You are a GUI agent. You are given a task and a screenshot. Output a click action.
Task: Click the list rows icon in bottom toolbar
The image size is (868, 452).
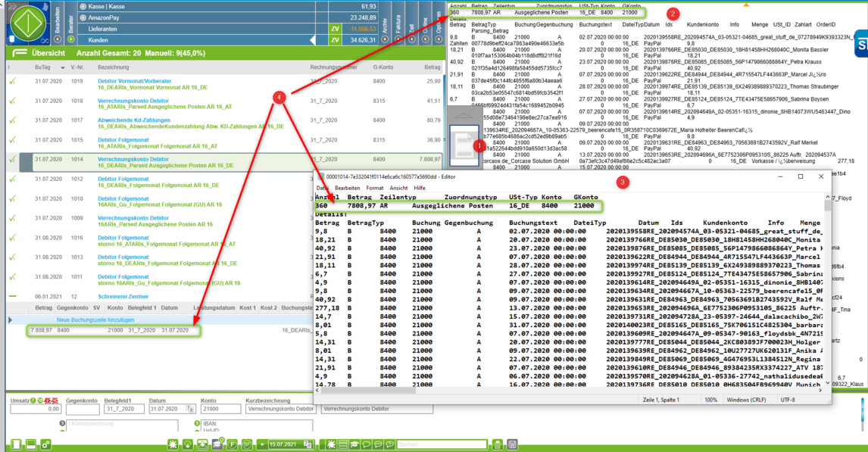pyautogui.click(x=343, y=444)
